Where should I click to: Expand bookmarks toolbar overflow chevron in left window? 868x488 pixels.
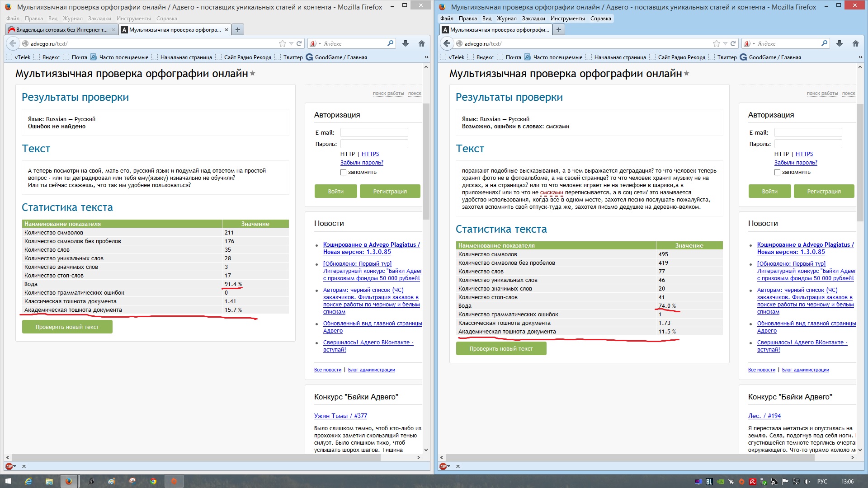[x=426, y=57]
